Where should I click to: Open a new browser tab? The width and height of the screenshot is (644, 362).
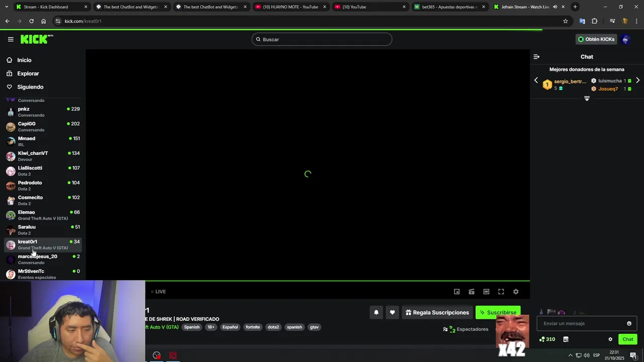575,7
